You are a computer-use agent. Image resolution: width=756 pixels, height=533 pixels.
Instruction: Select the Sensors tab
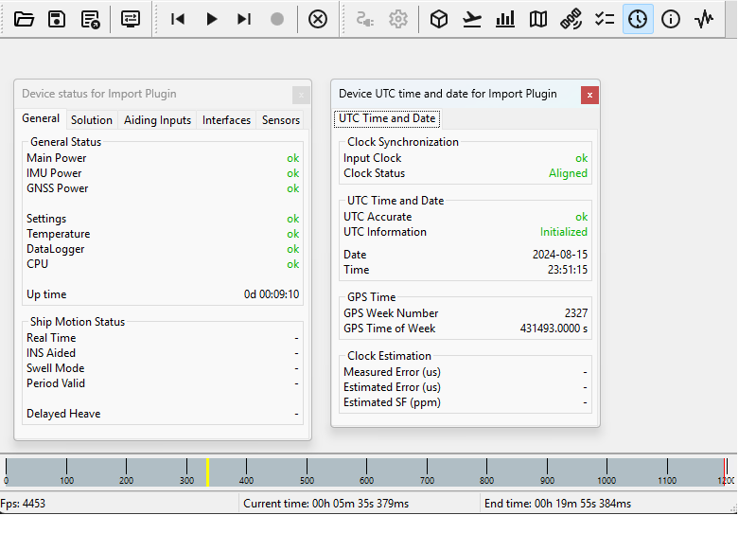pos(281,120)
